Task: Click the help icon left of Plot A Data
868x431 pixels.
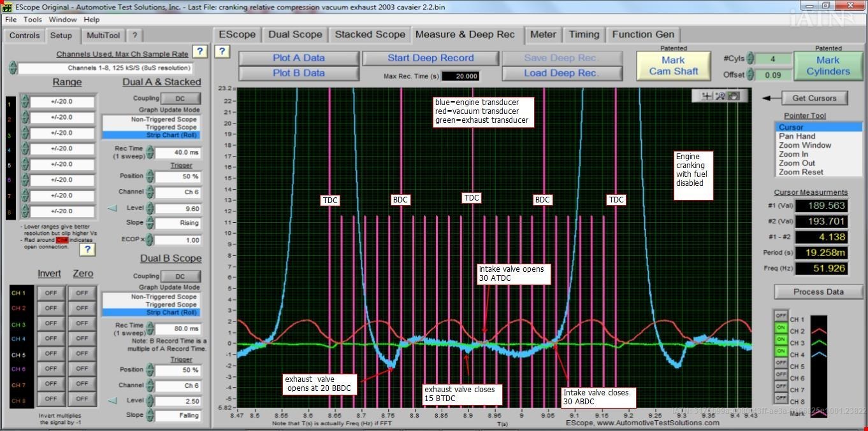Action: [222, 52]
